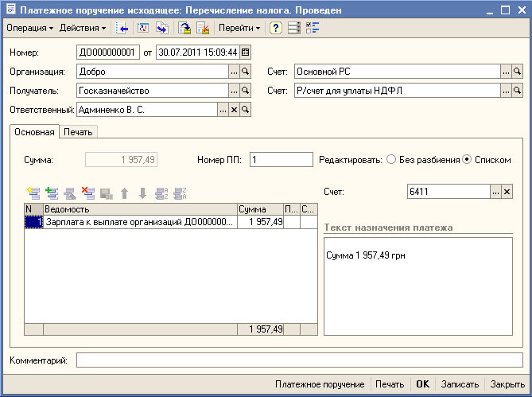
Task: Click the delete row red X icon
Action: click(x=88, y=193)
